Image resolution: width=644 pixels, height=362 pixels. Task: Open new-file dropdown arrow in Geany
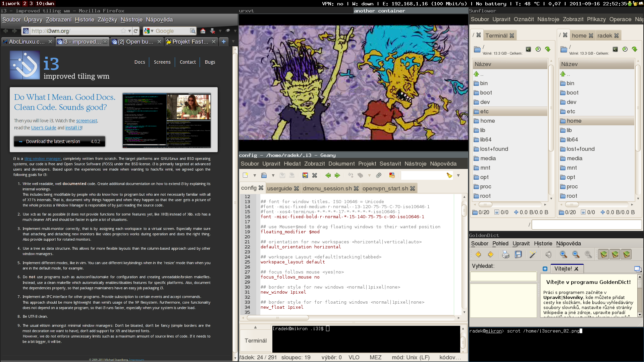point(255,176)
